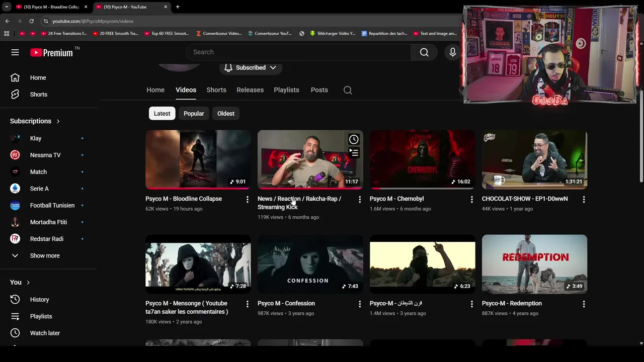This screenshot has height=362, width=644.
Task: Open Football Tunisien subscription
Action: click(x=48, y=205)
